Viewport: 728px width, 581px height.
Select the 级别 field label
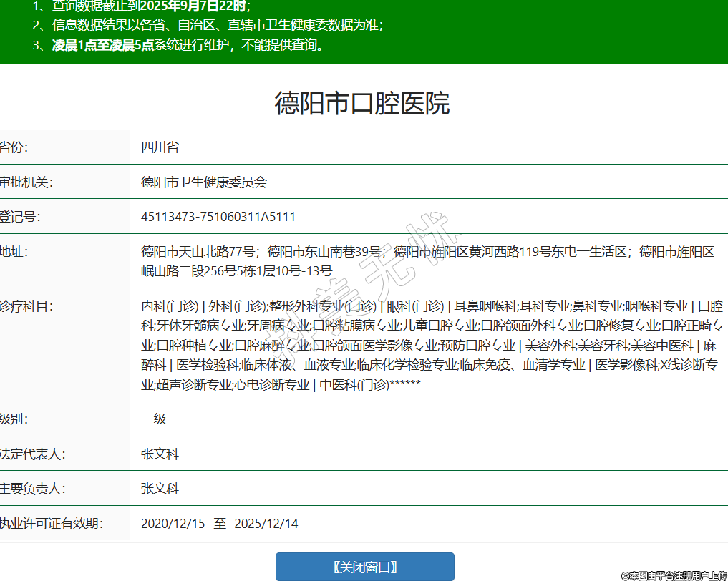14,419
